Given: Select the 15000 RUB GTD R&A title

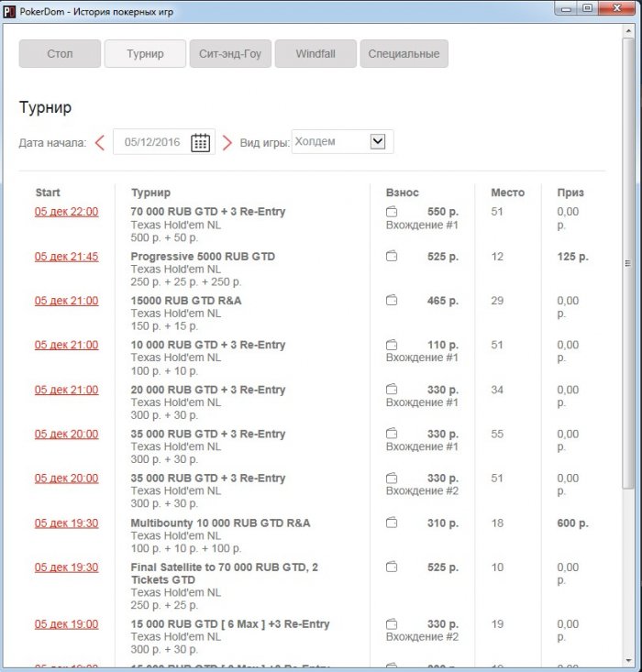Looking at the screenshot, I should point(186,301).
